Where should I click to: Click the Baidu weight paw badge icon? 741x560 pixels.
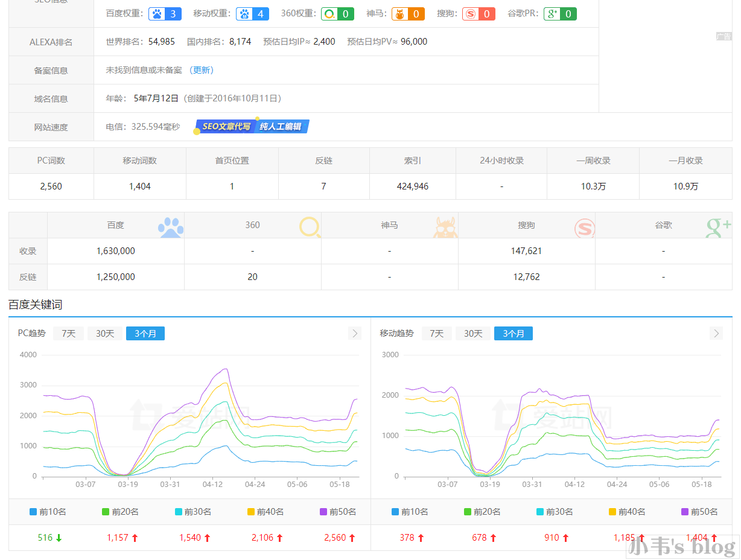(165, 14)
